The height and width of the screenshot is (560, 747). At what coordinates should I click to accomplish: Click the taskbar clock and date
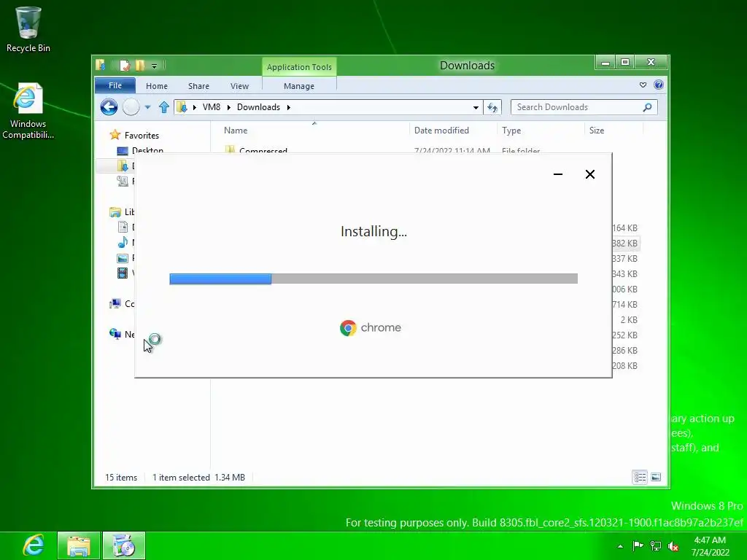click(710, 546)
